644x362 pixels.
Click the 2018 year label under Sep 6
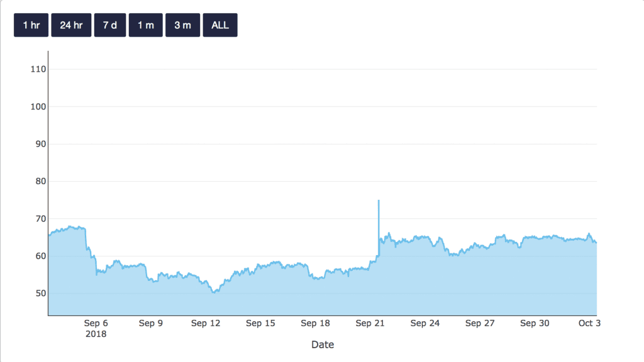pyautogui.click(x=96, y=334)
